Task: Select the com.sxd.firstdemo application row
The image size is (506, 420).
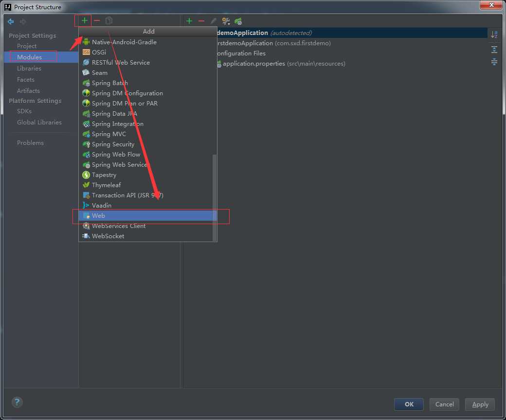Action: click(x=274, y=43)
